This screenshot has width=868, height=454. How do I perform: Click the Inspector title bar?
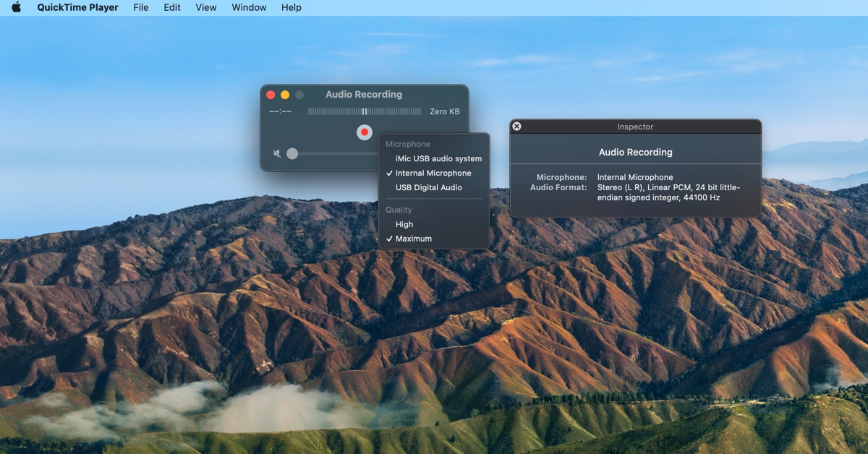[x=635, y=127]
